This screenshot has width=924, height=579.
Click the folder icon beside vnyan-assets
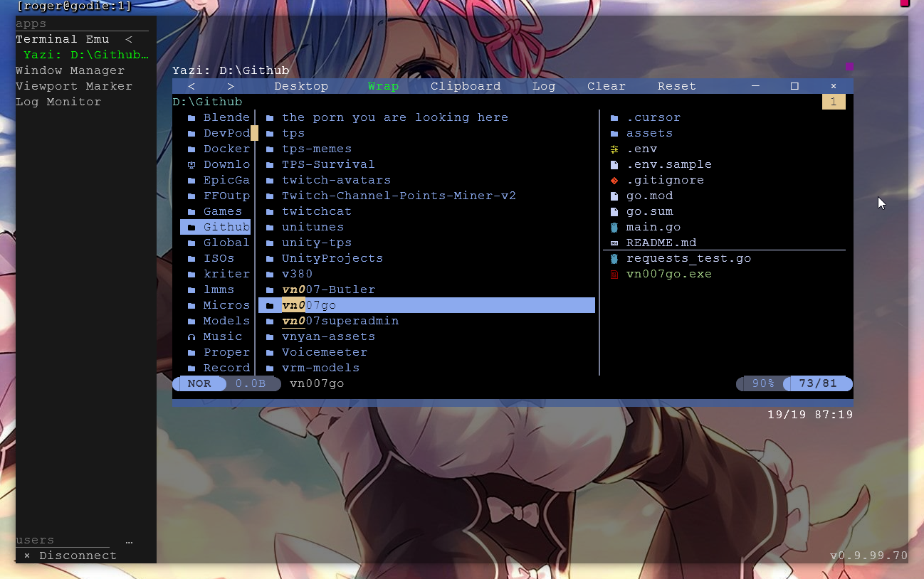click(x=270, y=336)
